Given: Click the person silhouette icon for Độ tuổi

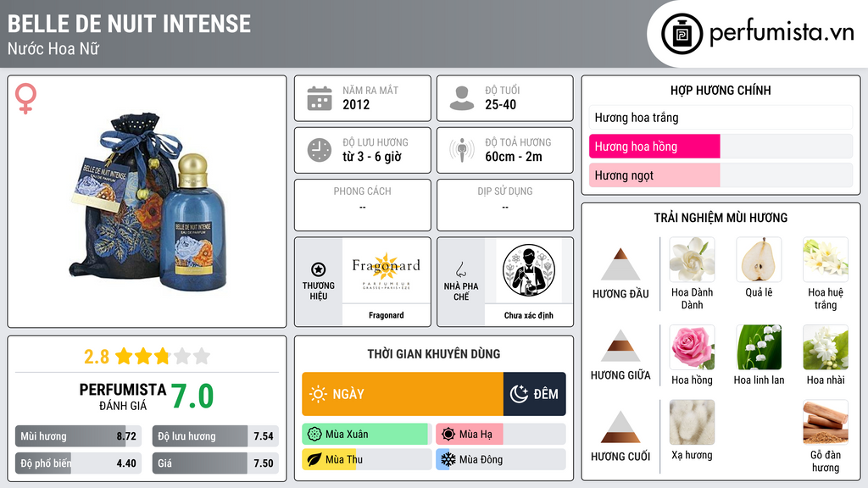Looking at the screenshot, I should [462, 98].
